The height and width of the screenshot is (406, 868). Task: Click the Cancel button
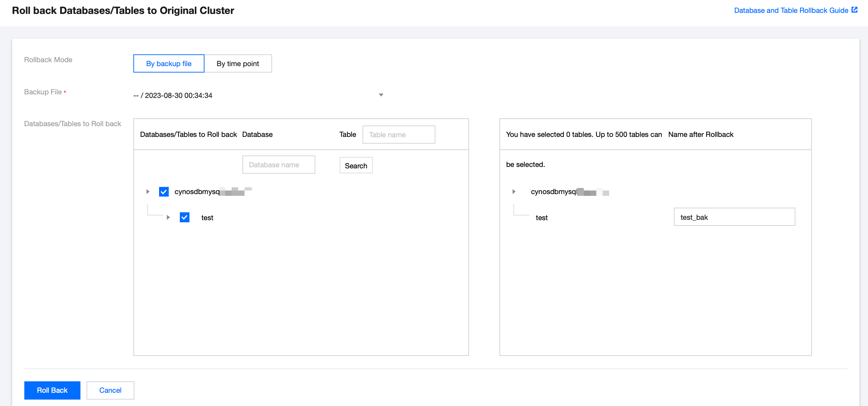point(110,390)
